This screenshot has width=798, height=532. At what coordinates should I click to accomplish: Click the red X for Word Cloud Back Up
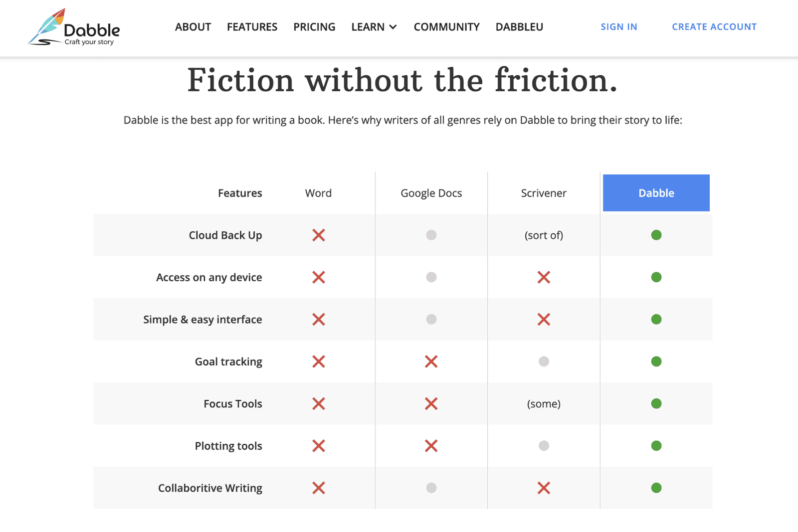click(x=318, y=235)
